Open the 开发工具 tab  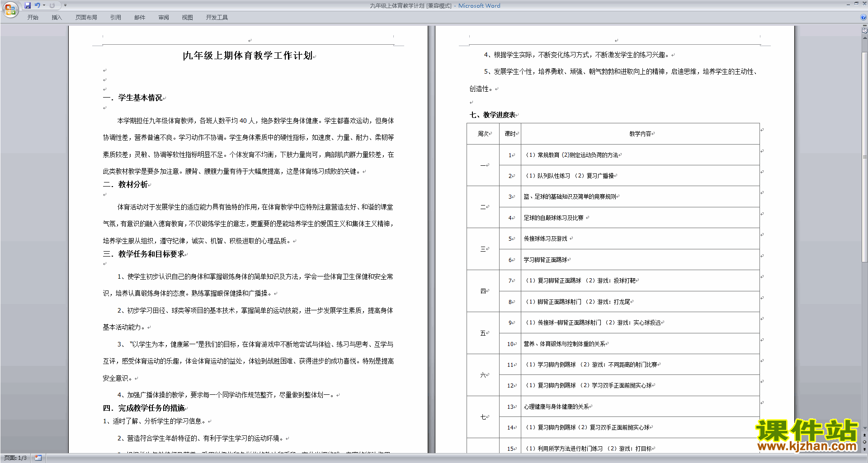point(217,18)
